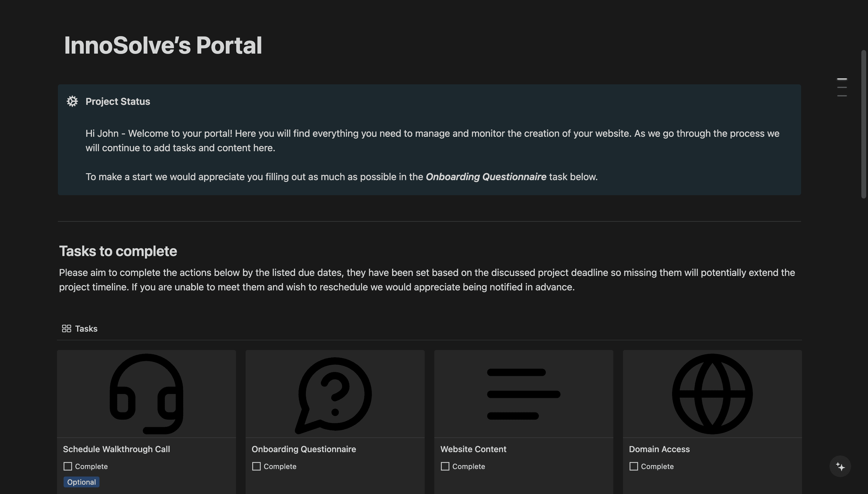Image resolution: width=868 pixels, height=494 pixels.
Task: Mark Onboarding Questionnaire as Complete
Action: coord(256,466)
